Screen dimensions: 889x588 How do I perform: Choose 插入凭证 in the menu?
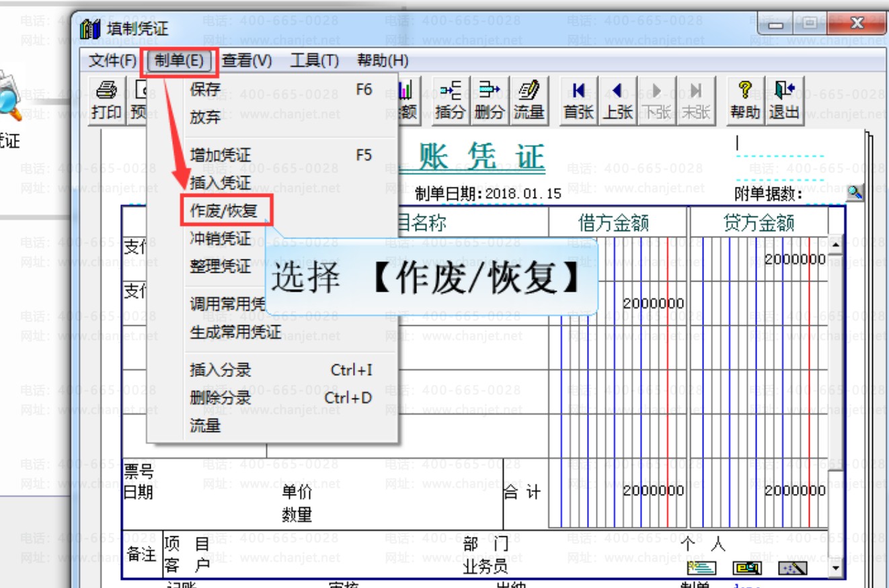pos(273,183)
